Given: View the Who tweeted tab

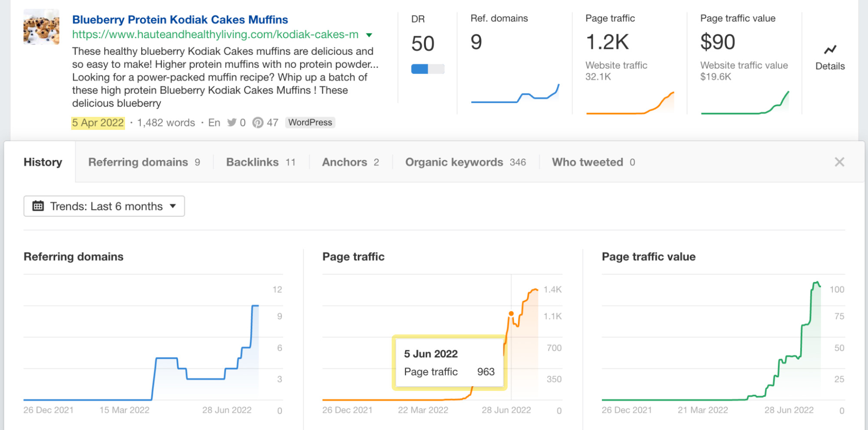Looking at the screenshot, I should 585,162.
